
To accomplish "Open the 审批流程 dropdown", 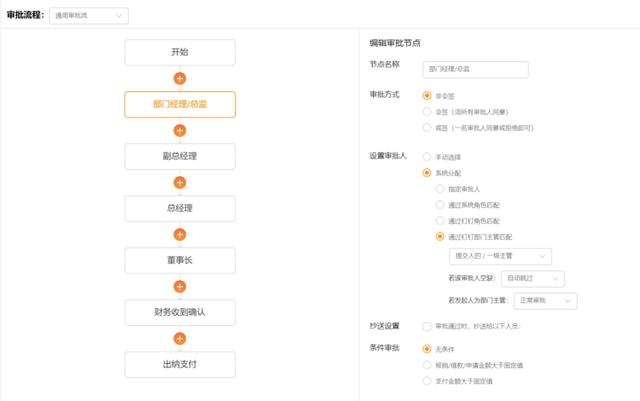I will 89,16.
